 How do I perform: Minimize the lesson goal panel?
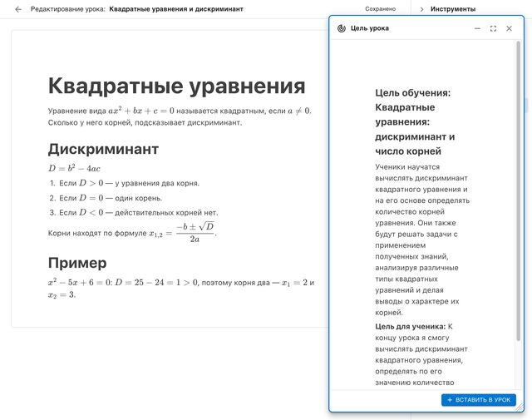(477, 28)
